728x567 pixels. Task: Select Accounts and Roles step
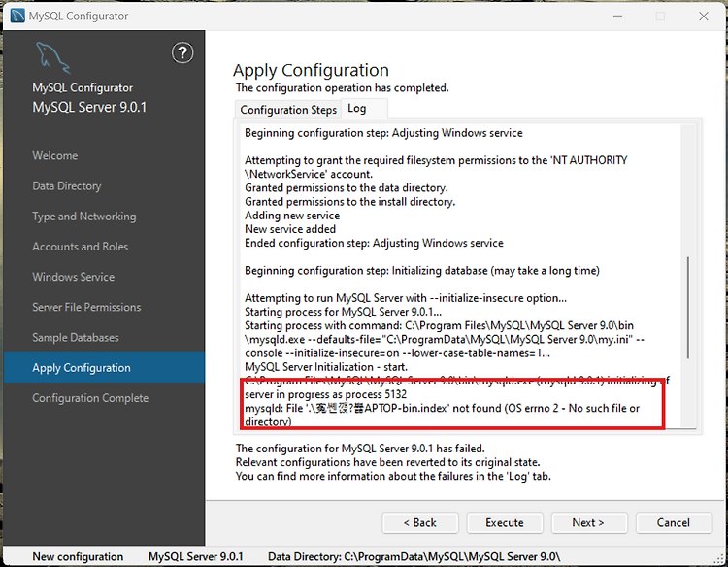click(x=80, y=247)
